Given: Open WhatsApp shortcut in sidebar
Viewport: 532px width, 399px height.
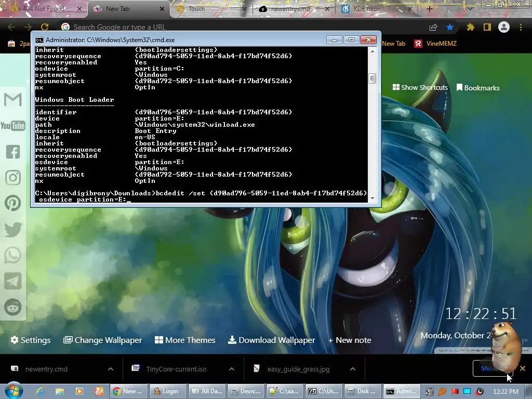Looking at the screenshot, I should 13,255.
